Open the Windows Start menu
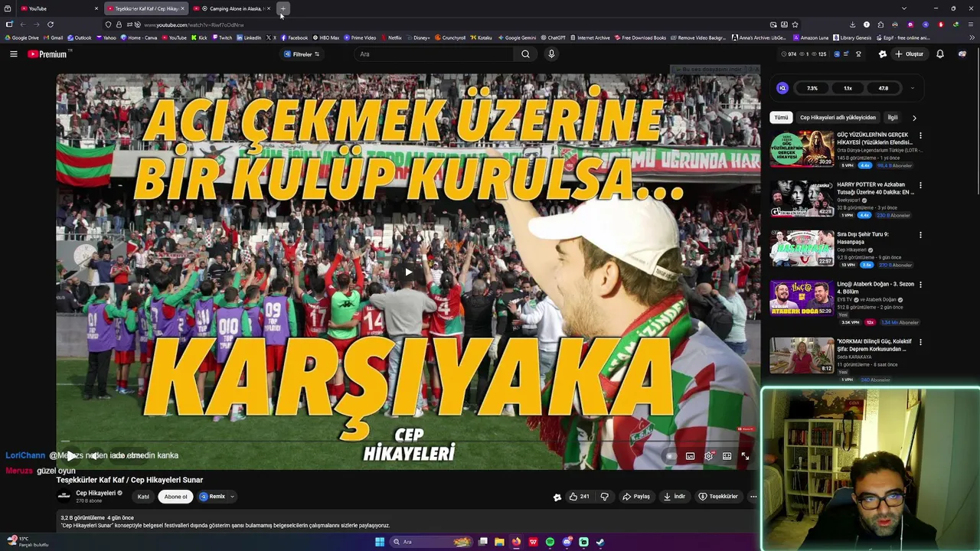The height and width of the screenshot is (551, 980). tap(380, 542)
